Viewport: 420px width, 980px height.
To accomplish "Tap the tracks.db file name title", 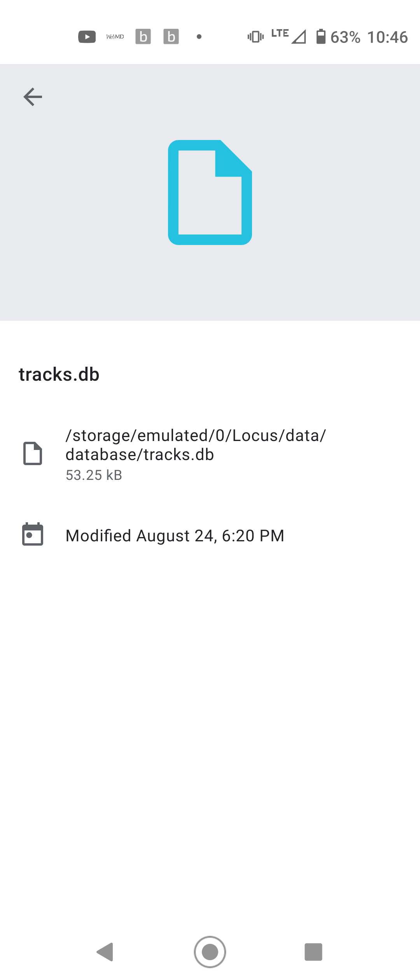I will pyautogui.click(x=59, y=374).
